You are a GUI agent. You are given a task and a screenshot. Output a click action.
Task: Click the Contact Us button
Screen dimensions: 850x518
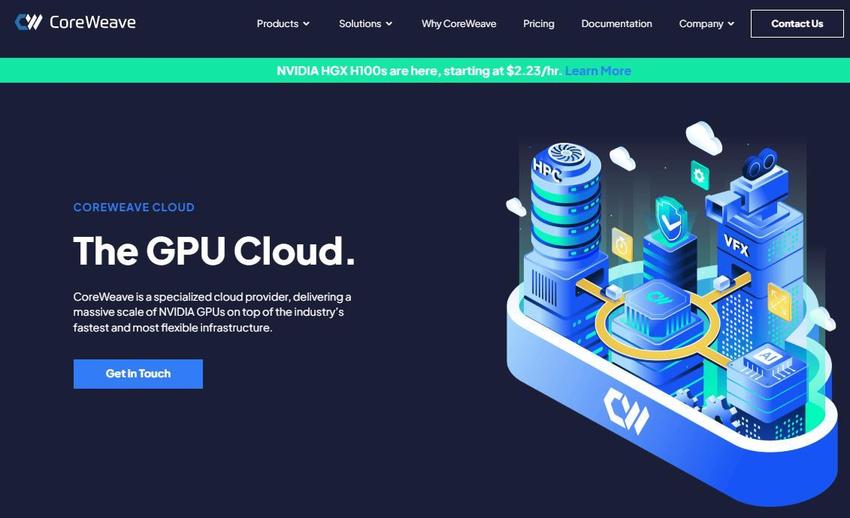(x=797, y=24)
